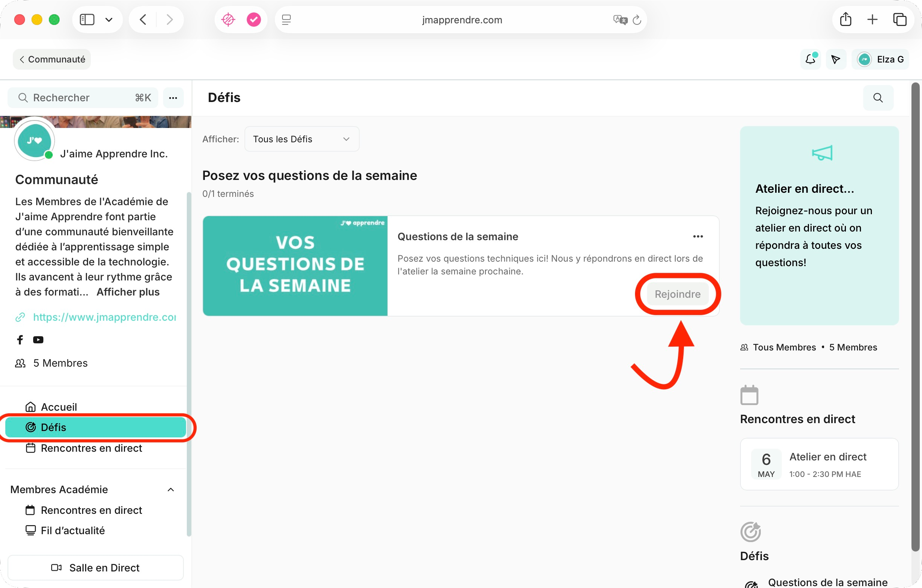Open the notifications bell

pos(811,59)
